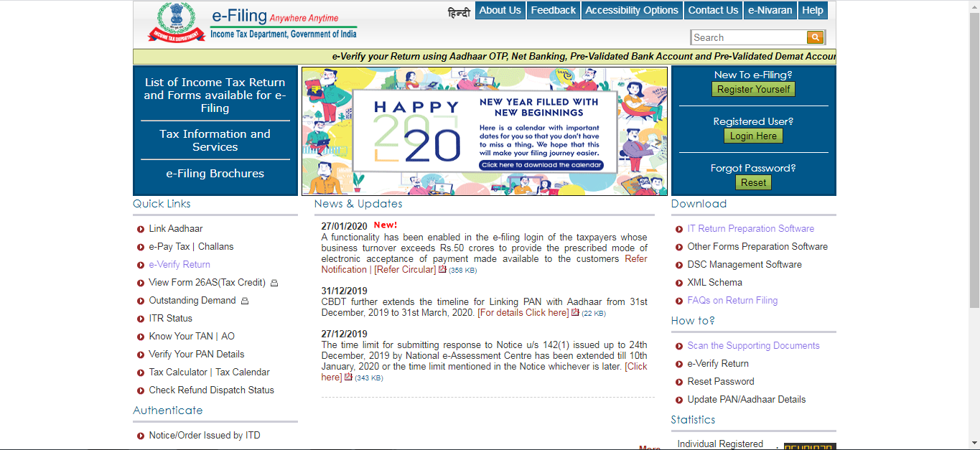This screenshot has height=450, width=980.
Task: Click bullet icon beside Link Aadhaar
Action: point(141,229)
